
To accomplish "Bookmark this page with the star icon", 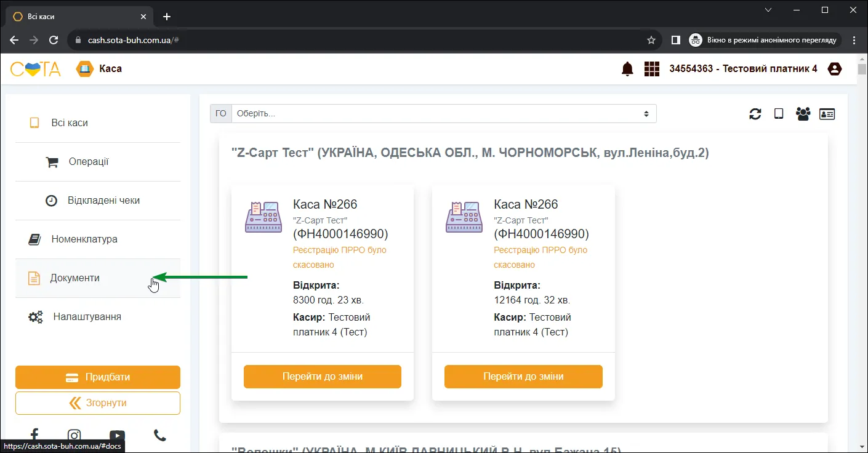I will pos(651,40).
